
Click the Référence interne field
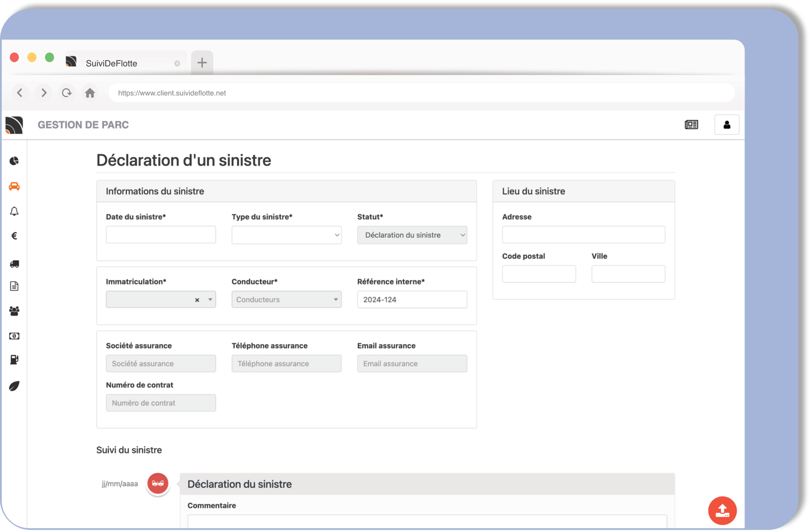click(x=412, y=300)
